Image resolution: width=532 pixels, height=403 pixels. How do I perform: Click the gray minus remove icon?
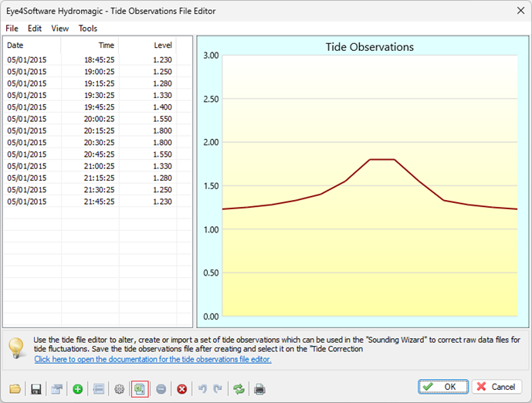click(161, 389)
